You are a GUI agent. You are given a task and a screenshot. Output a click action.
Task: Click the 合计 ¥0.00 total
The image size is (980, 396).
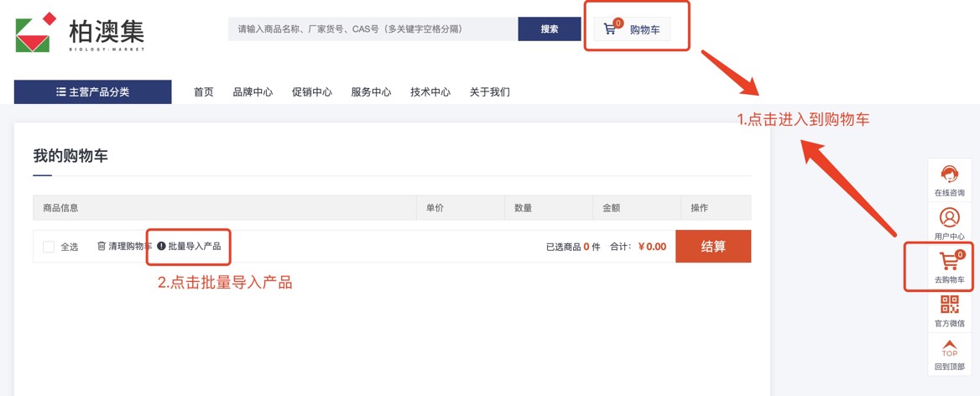639,247
